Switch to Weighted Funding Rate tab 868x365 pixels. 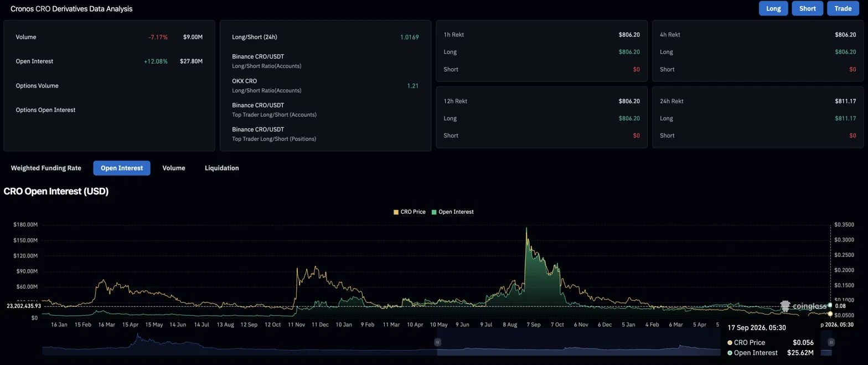[46, 168]
